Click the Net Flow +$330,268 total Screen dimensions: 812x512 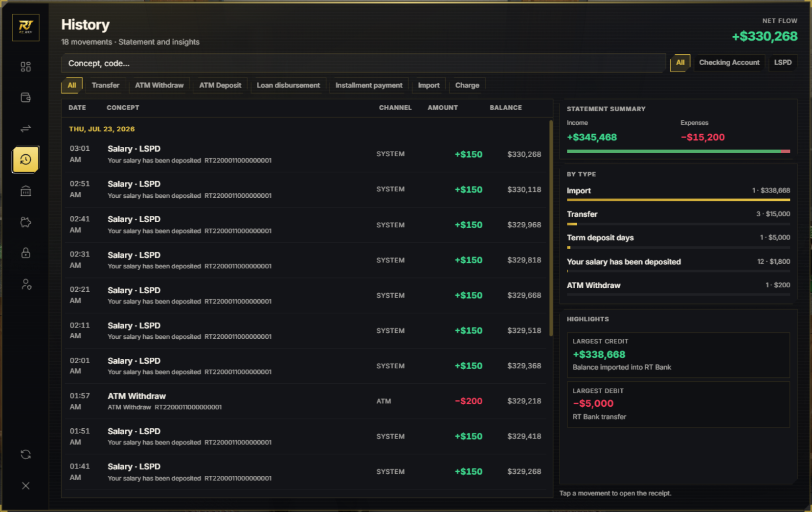click(765, 36)
